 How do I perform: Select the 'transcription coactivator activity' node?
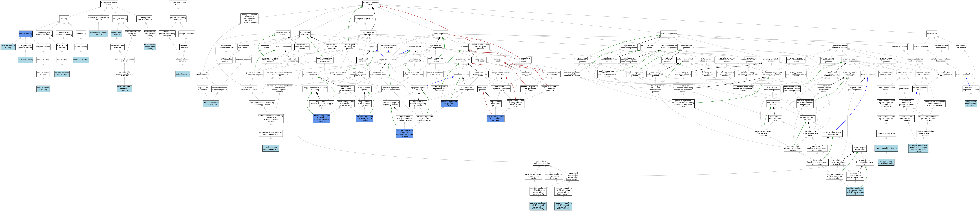point(150,47)
